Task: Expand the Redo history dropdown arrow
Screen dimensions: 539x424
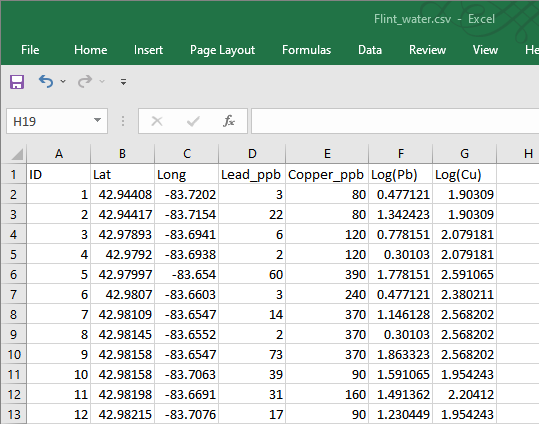Action: (102, 81)
